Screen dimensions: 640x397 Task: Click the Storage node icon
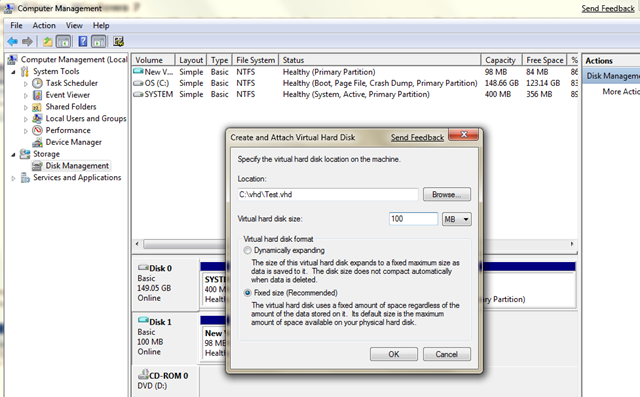25,154
